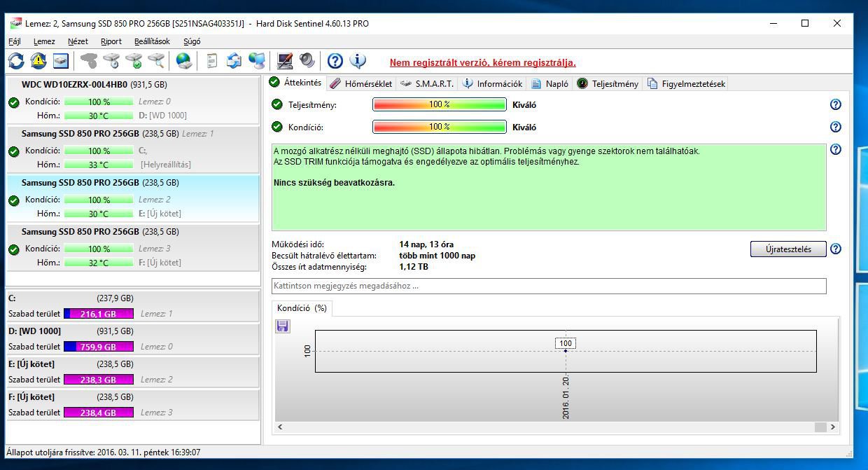Click the comment field Kattintson megjegyzés megadásához
Screen dimensions: 868x470
click(x=549, y=286)
